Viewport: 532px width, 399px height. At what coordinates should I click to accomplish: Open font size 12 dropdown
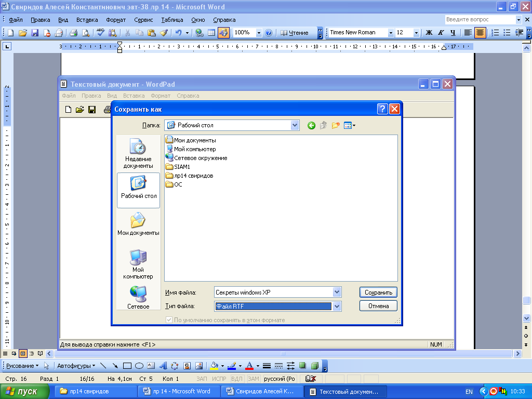coord(416,33)
